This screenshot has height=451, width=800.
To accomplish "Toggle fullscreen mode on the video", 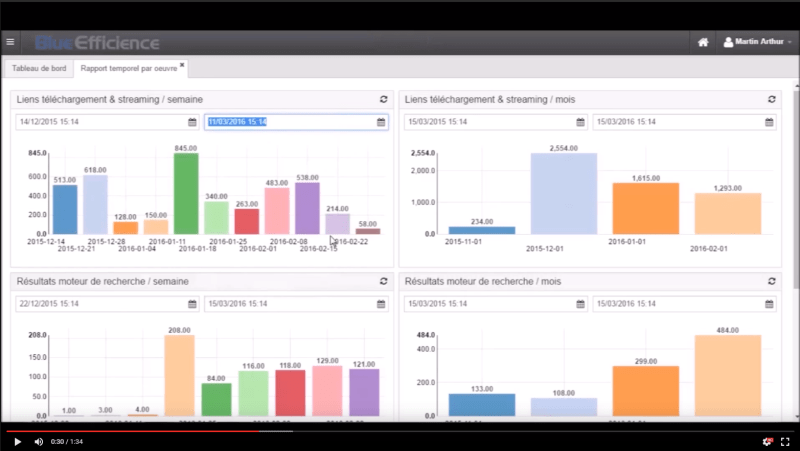I will click(785, 441).
